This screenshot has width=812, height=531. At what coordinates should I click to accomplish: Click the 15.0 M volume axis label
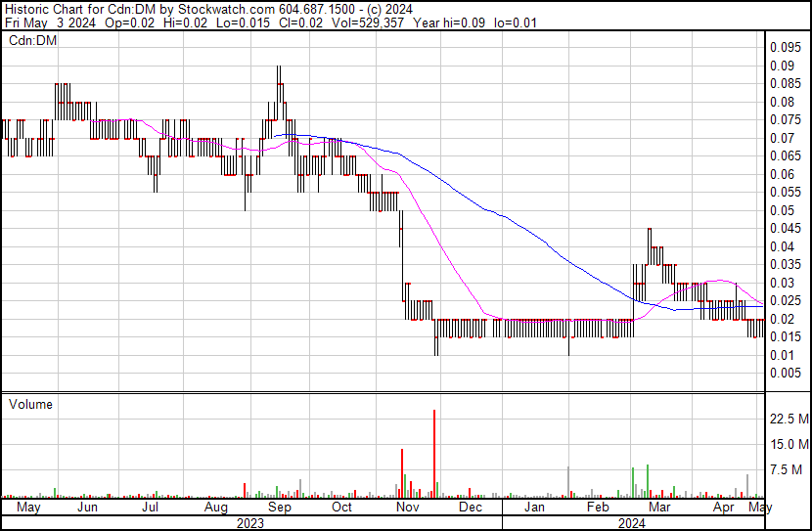pos(789,444)
